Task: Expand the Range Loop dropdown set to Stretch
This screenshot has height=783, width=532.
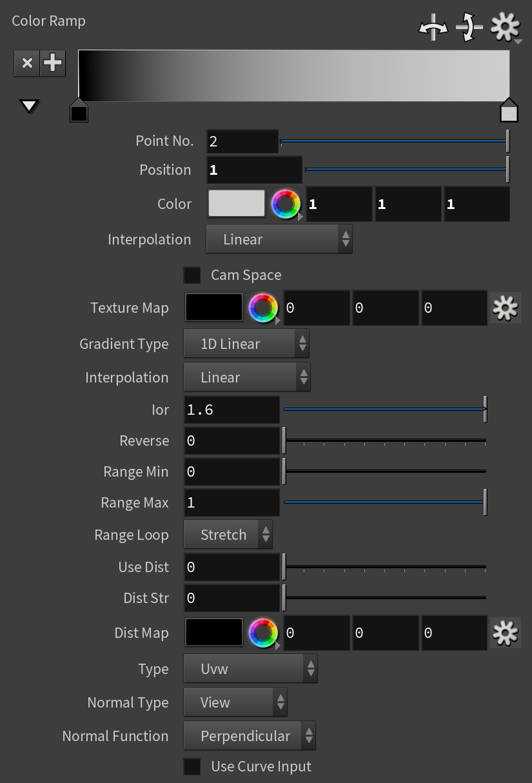Action: [228, 535]
